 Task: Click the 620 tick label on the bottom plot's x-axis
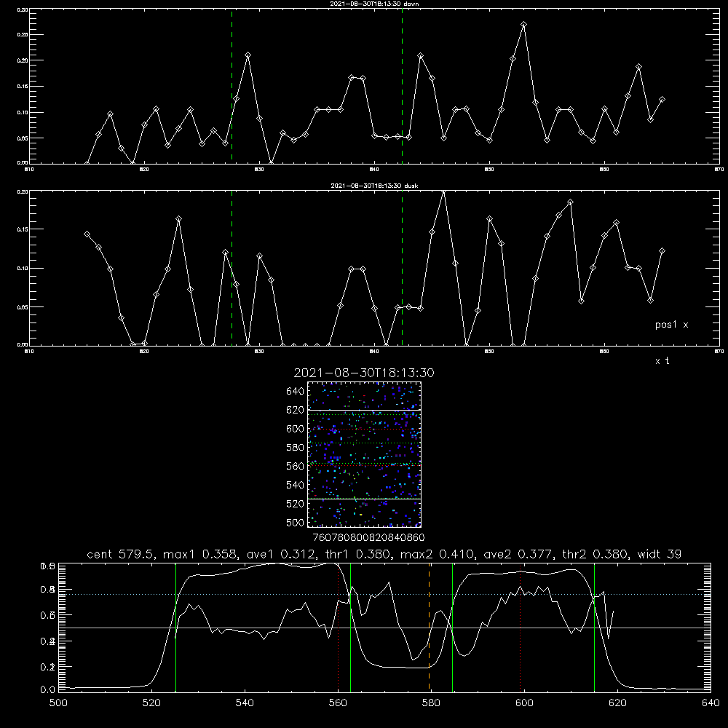[618, 703]
